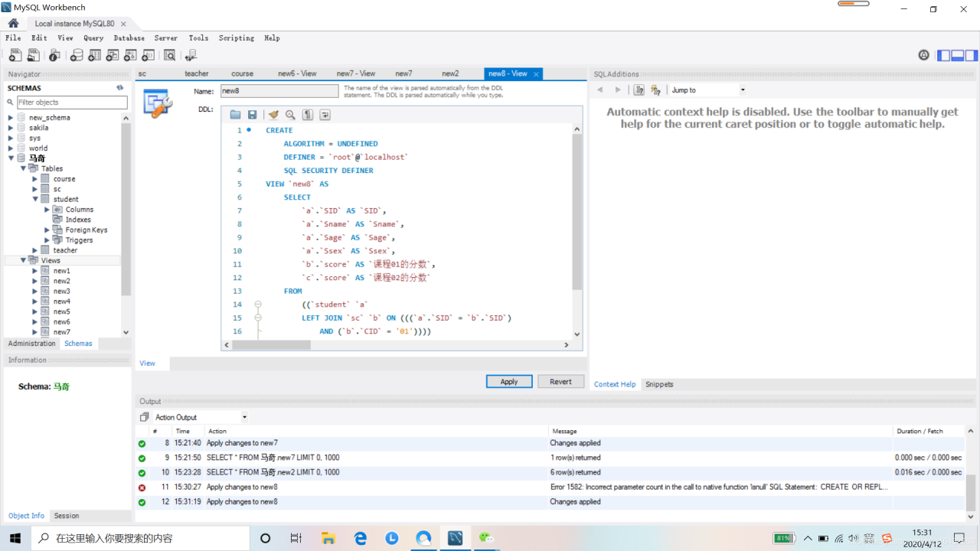Toggle the left sidebar panel visibility

tap(944, 55)
